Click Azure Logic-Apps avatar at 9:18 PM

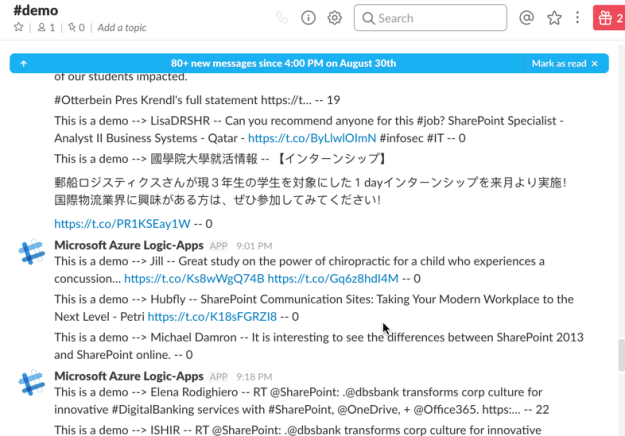coord(32,383)
